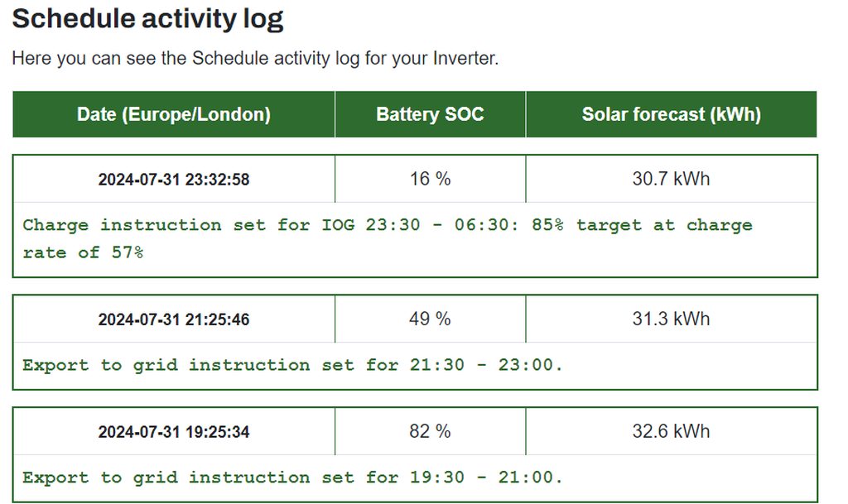The width and height of the screenshot is (848, 504).
Task: Click the Schedule activity log heading
Action: 147,19
